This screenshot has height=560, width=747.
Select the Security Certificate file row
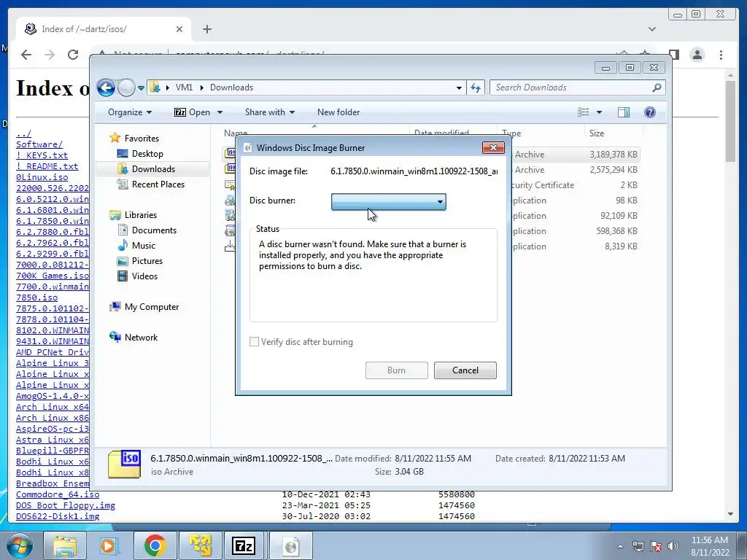tap(431, 184)
